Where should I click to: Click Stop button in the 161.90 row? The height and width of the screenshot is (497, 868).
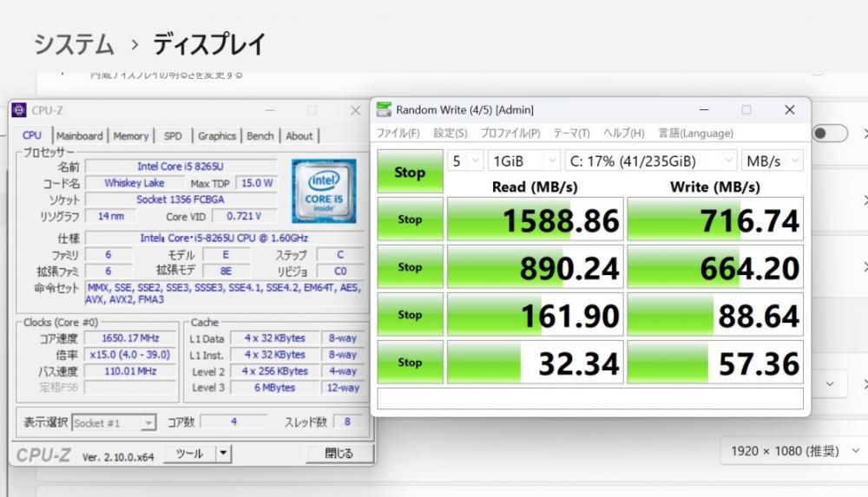click(x=411, y=314)
